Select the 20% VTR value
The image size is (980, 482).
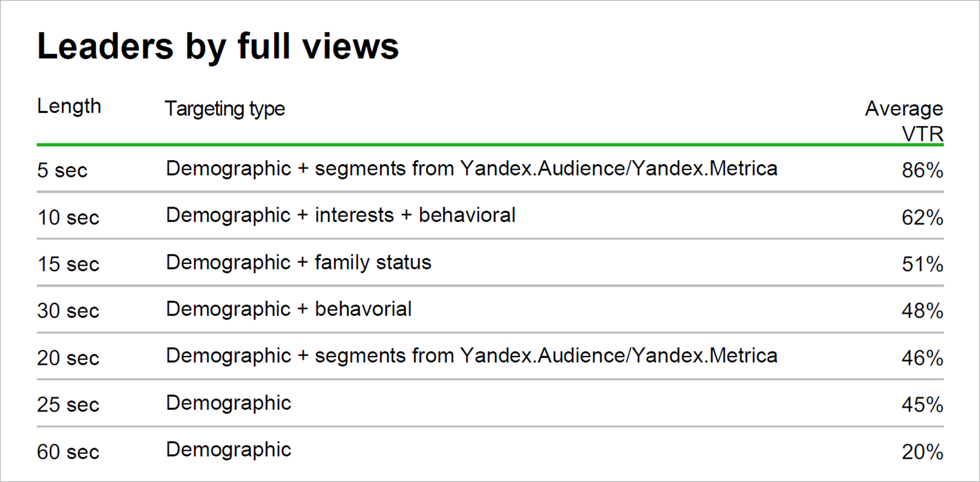coord(922,452)
